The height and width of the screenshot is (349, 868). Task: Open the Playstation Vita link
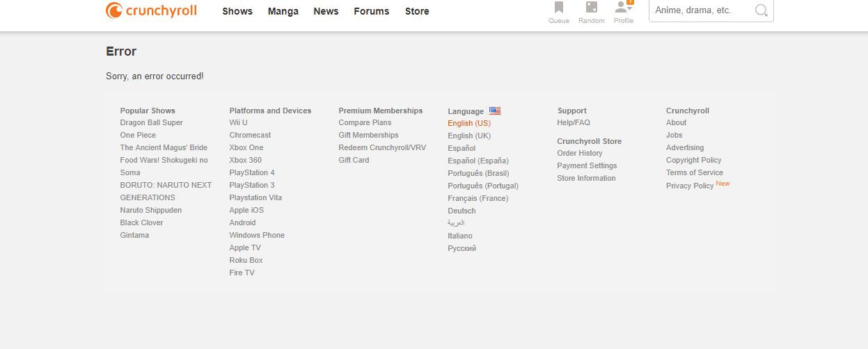point(255,197)
